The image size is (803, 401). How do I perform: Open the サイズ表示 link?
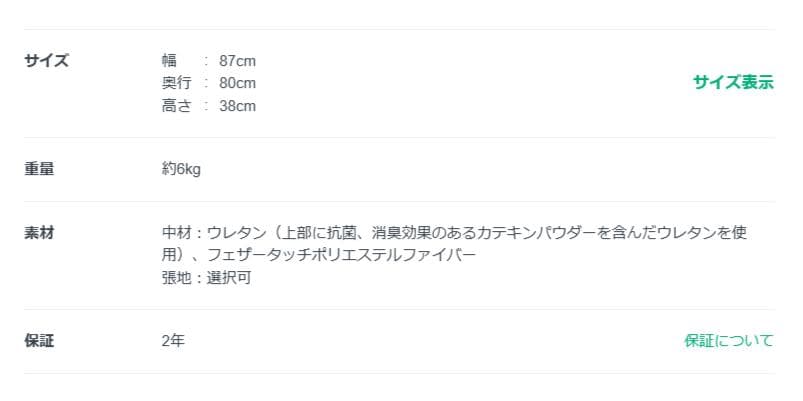click(x=733, y=83)
